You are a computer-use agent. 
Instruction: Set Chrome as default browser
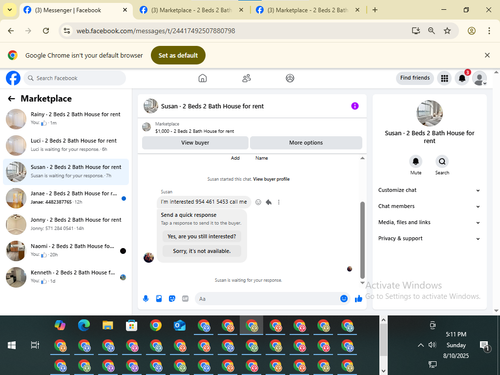[x=178, y=55]
